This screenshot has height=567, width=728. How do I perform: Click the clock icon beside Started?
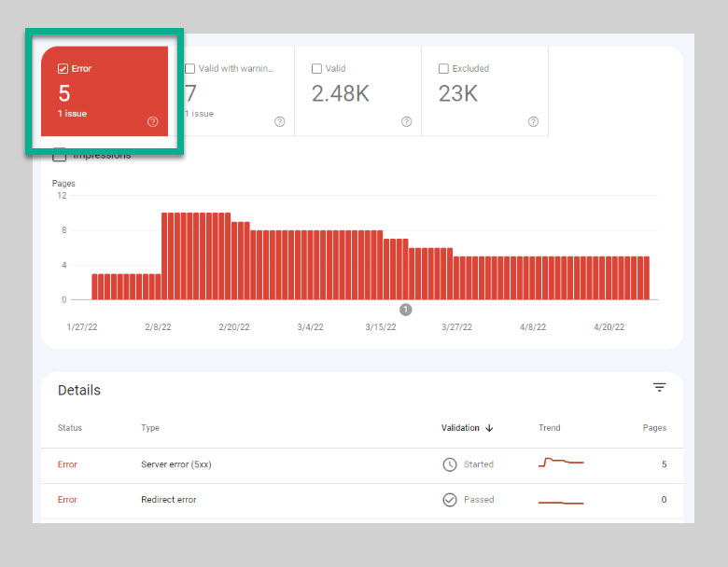(450, 464)
